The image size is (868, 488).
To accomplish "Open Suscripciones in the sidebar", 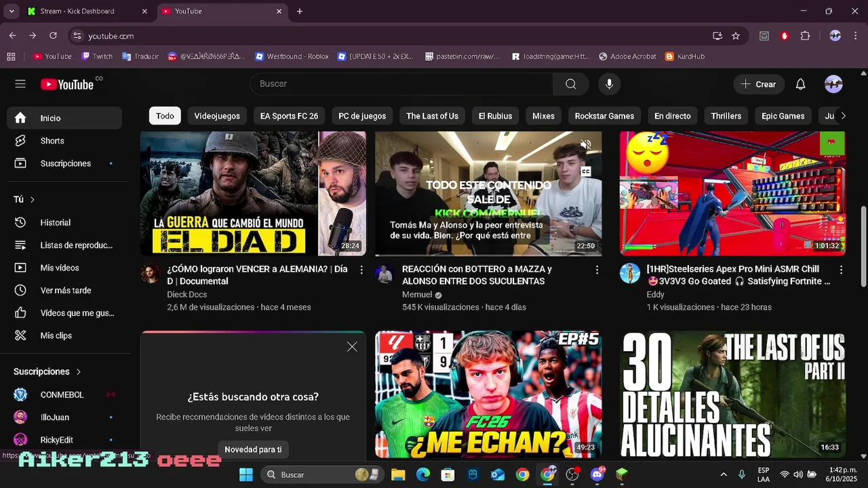I will click(x=64, y=163).
